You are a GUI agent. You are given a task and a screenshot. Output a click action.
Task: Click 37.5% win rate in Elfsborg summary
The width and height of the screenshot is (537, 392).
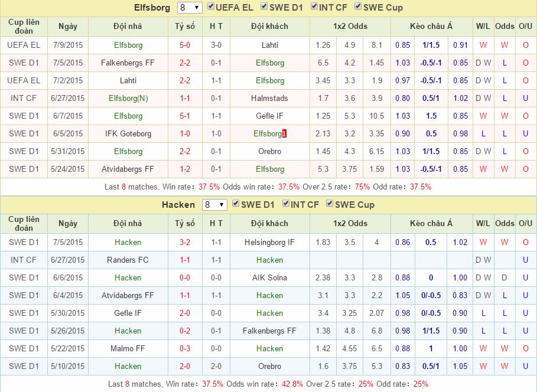pos(209,187)
